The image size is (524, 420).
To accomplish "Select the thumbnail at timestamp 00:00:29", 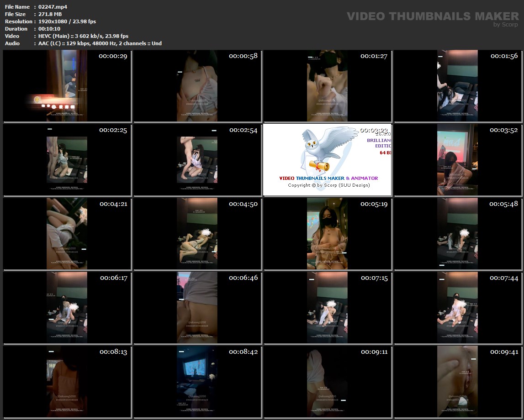I will pyautogui.click(x=67, y=86).
